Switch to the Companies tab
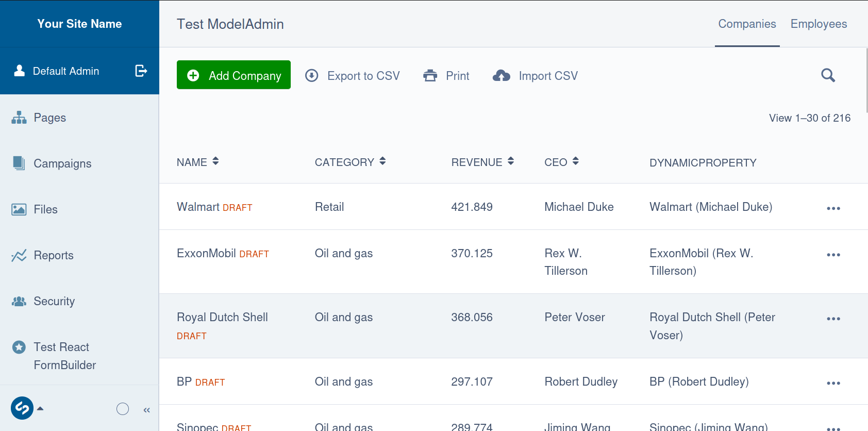 [x=747, y=24]
